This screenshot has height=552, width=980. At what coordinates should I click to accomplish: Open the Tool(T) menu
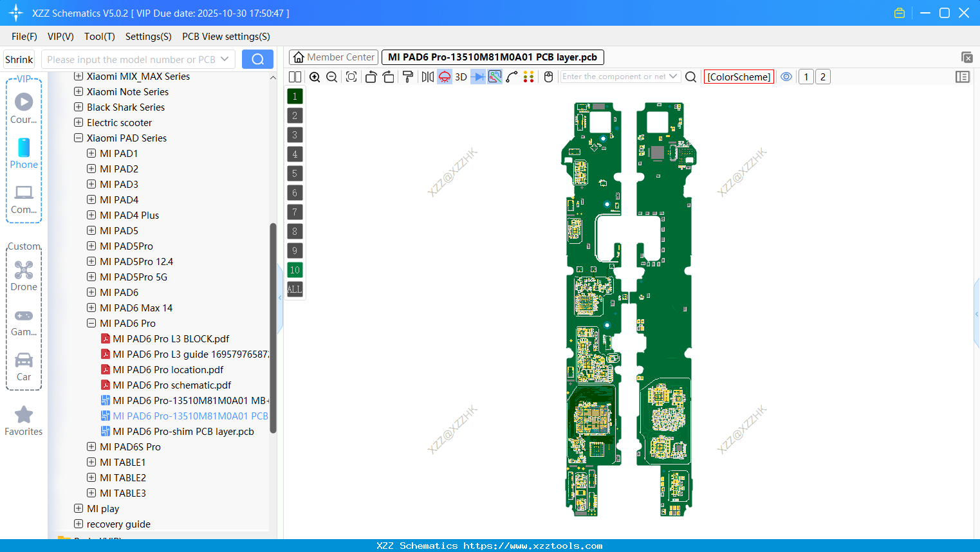(100, 37)
